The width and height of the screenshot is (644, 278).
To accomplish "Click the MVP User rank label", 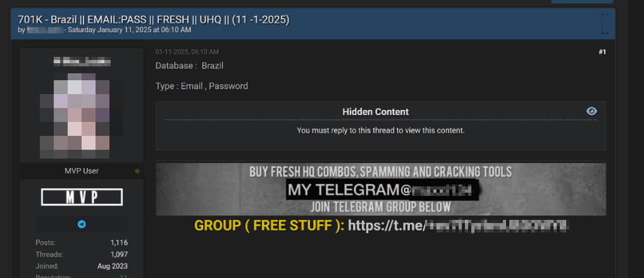I will (x=82, y=171).
